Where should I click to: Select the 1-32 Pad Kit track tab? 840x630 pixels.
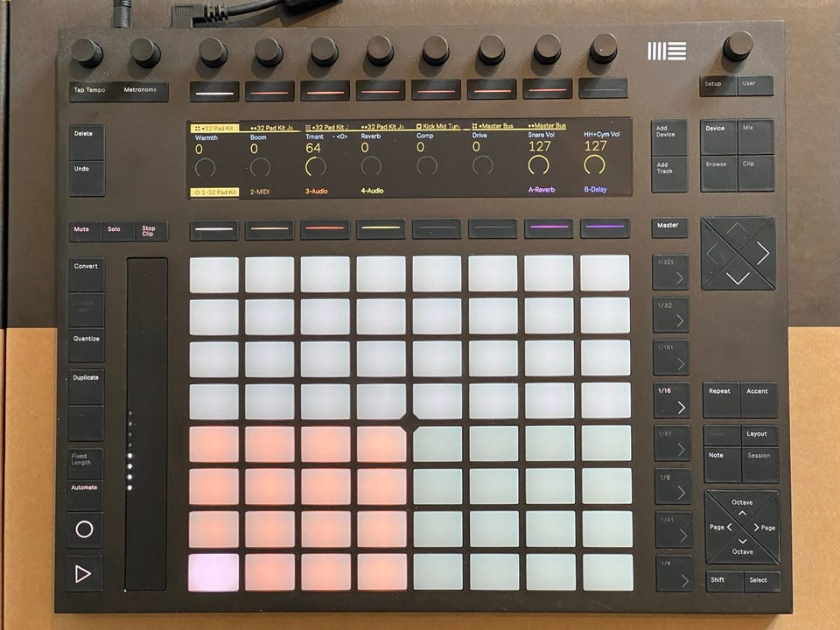tap(215, 192)
